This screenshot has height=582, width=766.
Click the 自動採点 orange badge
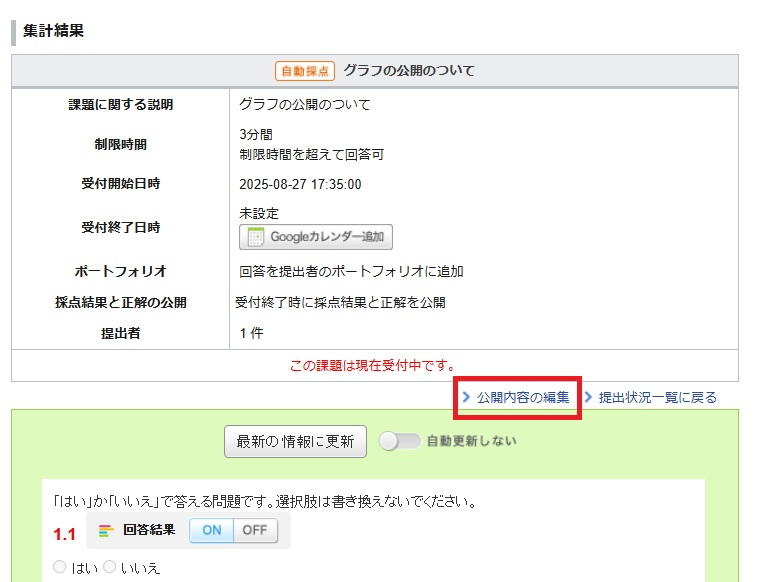click(x=305, y=71)
